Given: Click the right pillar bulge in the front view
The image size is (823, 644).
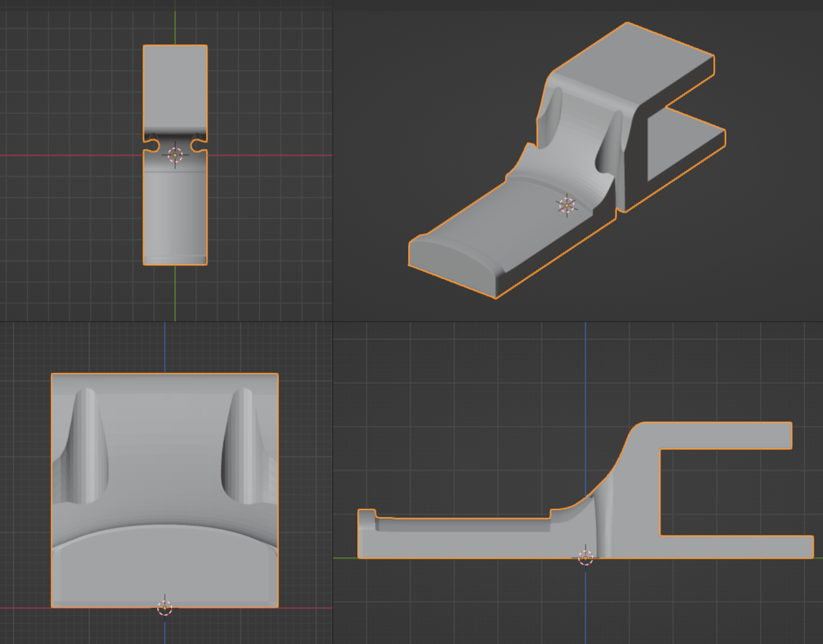Looking at the screenshot, I should [x=243, y=444].
